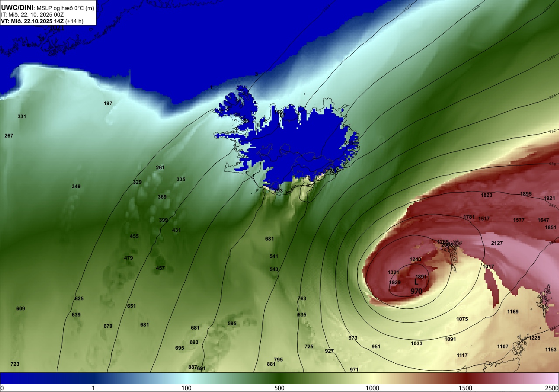Click the 'L' low pressure marker
This screenshot has width=559, height=392.
416,282
